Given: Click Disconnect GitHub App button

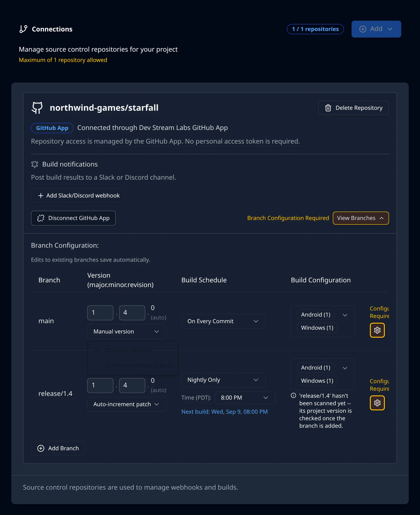Looking at the screenshot, I should (x=73, y=218).
